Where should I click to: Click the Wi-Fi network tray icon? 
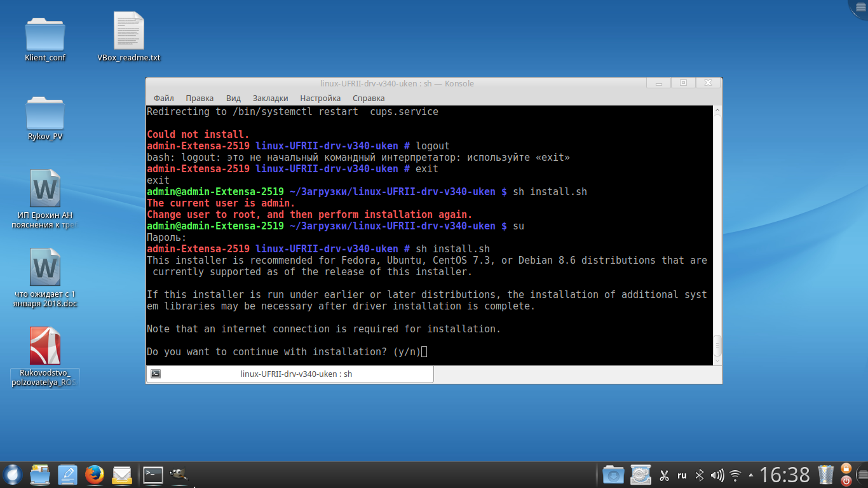click(x=735, y=475)
